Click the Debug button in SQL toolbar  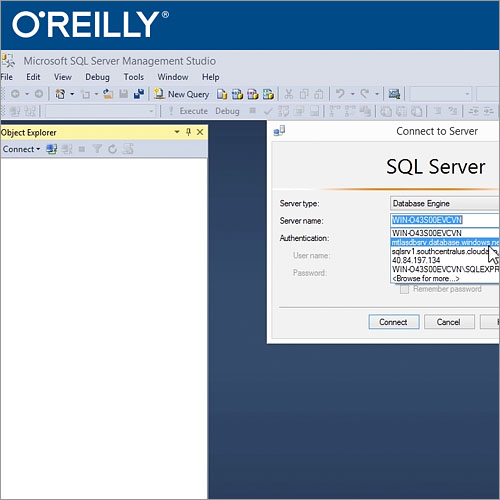[x=227, y=111]
